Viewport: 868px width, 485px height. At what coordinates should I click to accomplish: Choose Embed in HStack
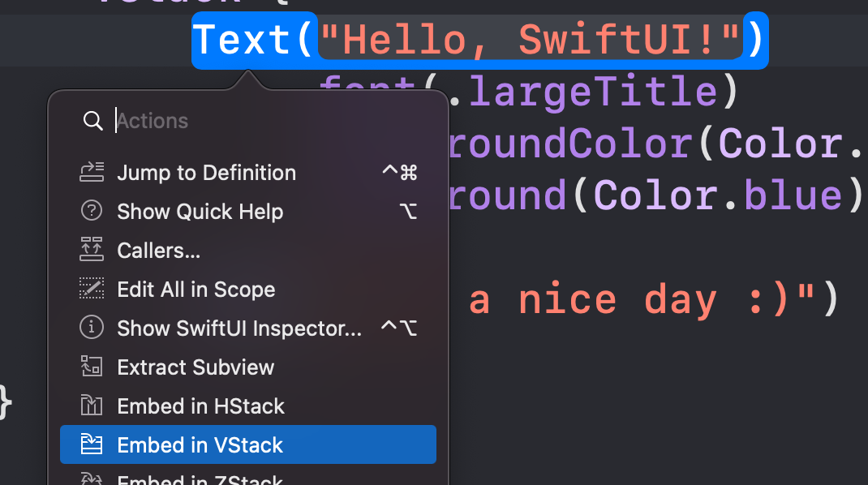tap(248, 406)
